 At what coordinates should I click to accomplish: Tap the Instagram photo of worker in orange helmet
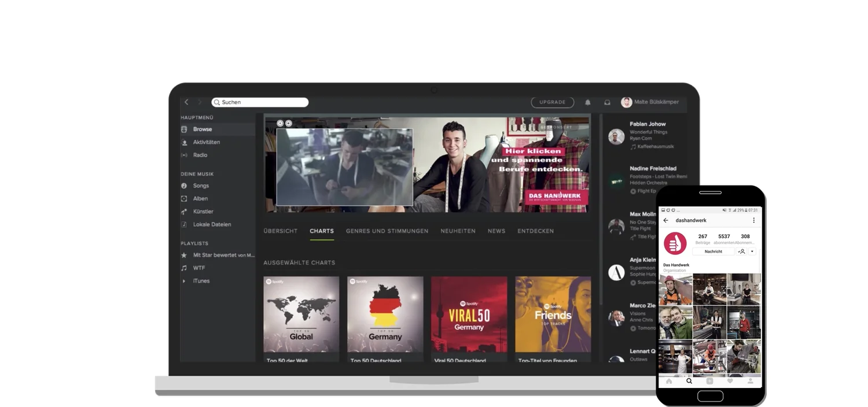675,289
